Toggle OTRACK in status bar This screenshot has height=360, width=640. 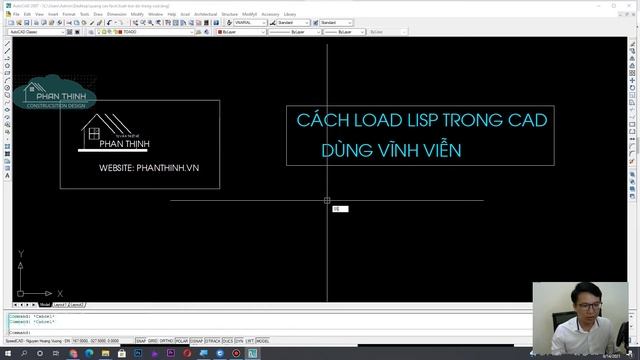coord(213,341)
